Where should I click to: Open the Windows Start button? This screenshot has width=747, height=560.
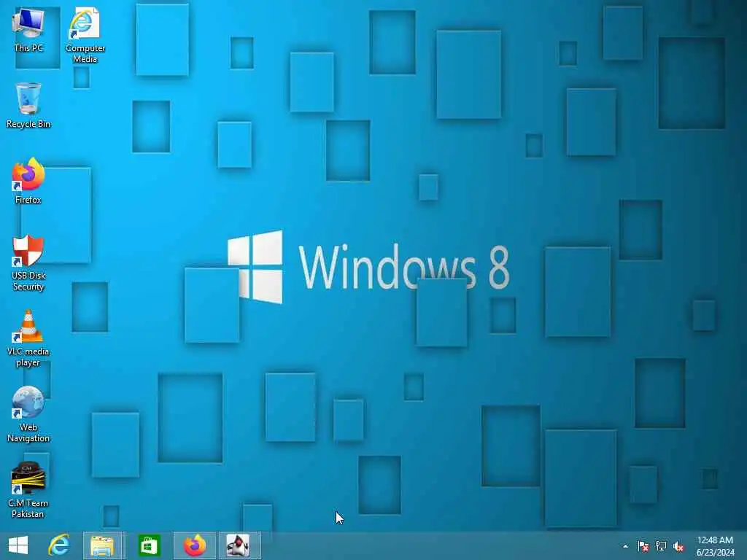click(x=18, y=545)
